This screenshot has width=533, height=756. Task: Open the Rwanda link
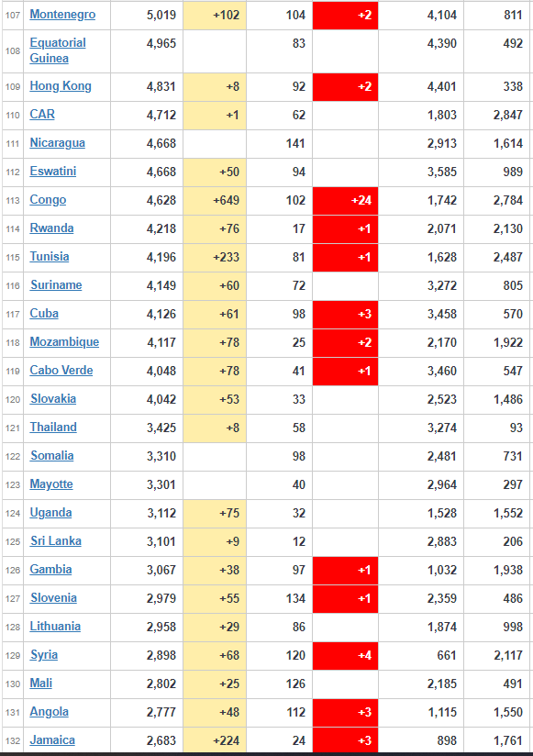pyautogui.click(x=51, y=228)
